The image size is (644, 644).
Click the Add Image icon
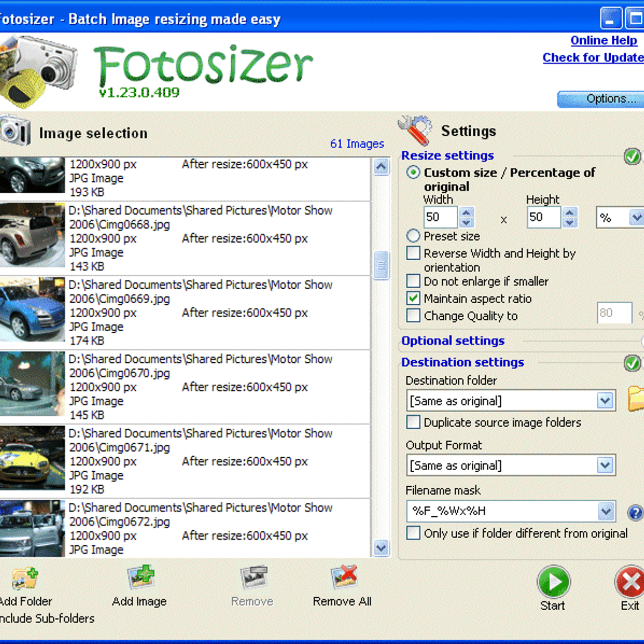[x=141, y=578]
